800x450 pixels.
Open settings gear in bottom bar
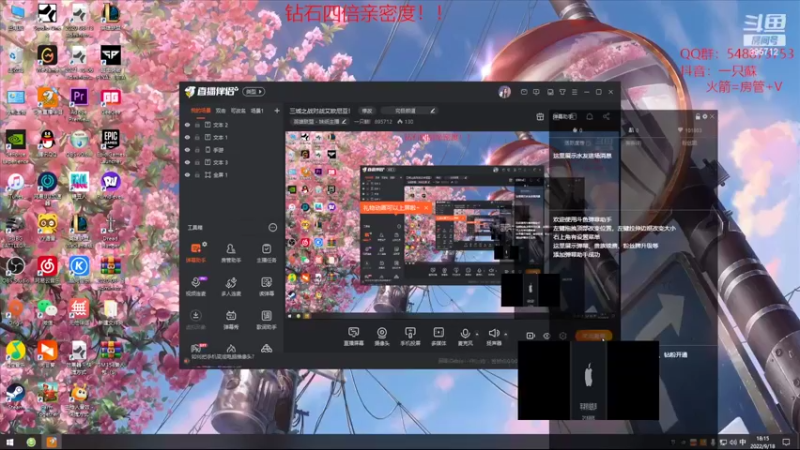(563, 336)
